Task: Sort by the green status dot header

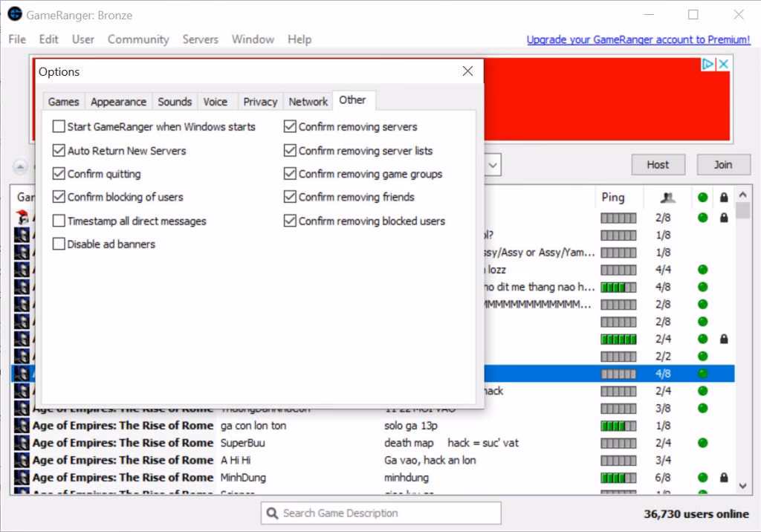Action: (702, 197)
